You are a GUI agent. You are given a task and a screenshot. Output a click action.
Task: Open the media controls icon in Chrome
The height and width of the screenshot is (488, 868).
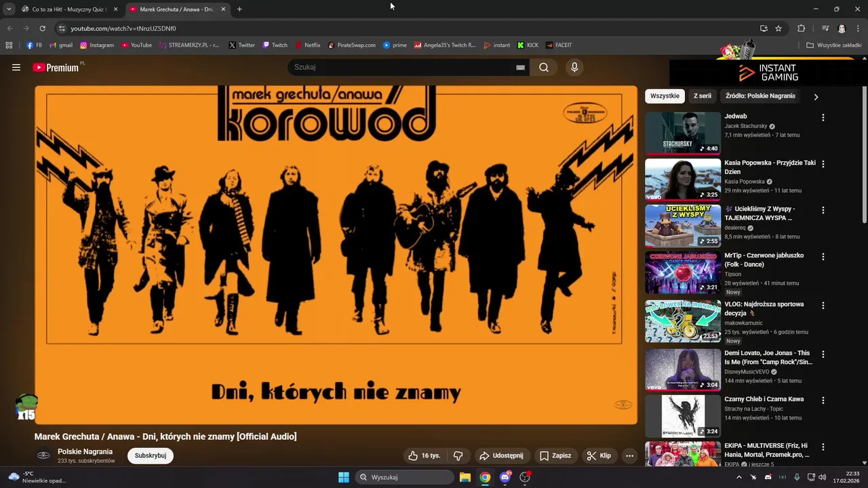825,28
